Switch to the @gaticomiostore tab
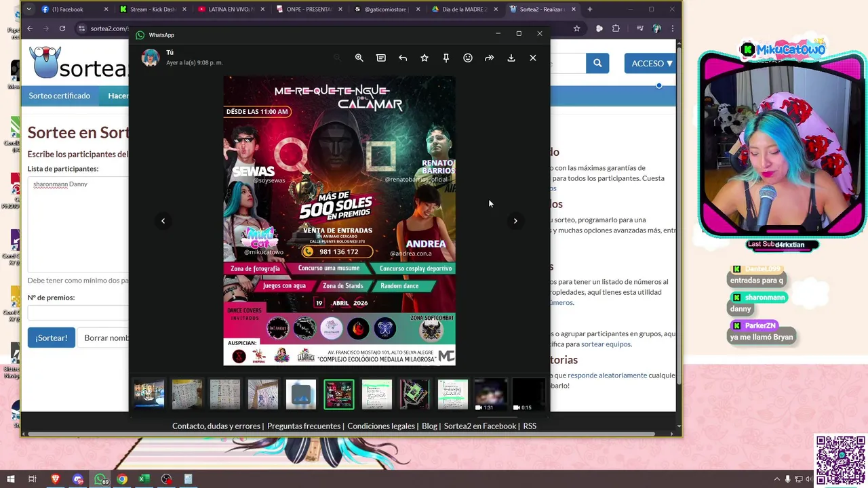Viewport: 868px width, 488px height. 387,9
